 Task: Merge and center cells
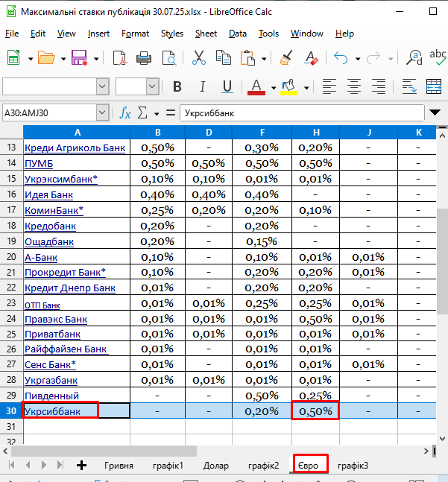point(434,86)
